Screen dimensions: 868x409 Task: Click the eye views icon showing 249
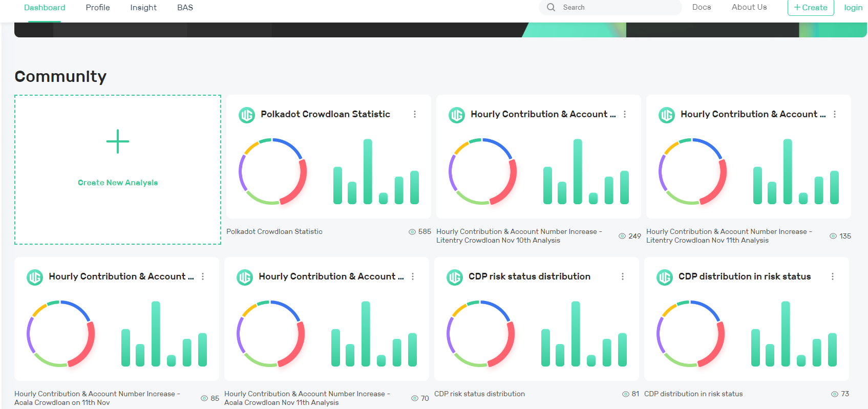pyautogui.click(x=622, y=236)
